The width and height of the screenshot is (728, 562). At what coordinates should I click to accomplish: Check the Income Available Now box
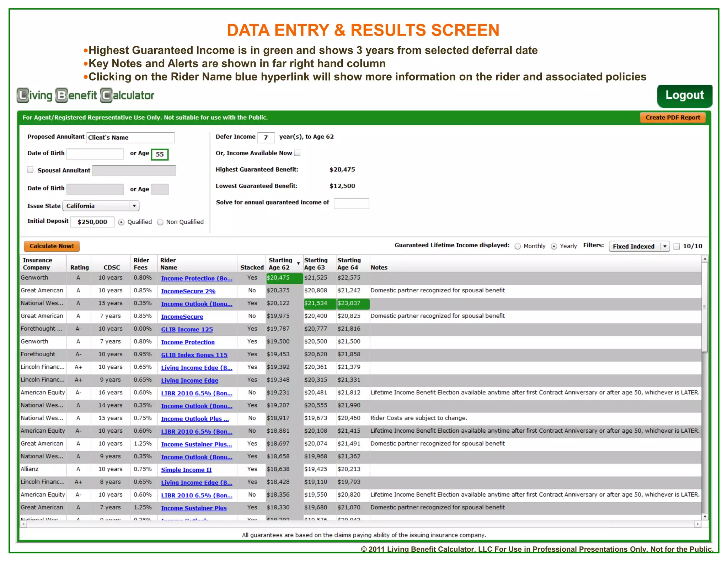(297, 153)
